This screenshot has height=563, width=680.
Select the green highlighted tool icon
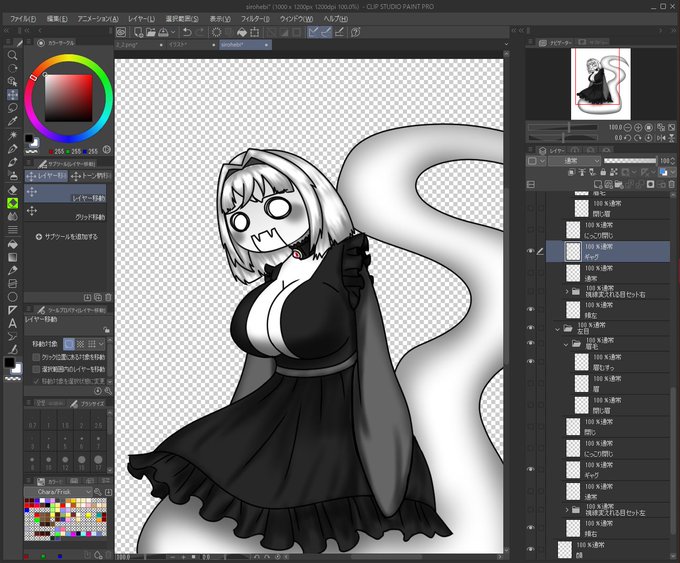coord(13,203)
